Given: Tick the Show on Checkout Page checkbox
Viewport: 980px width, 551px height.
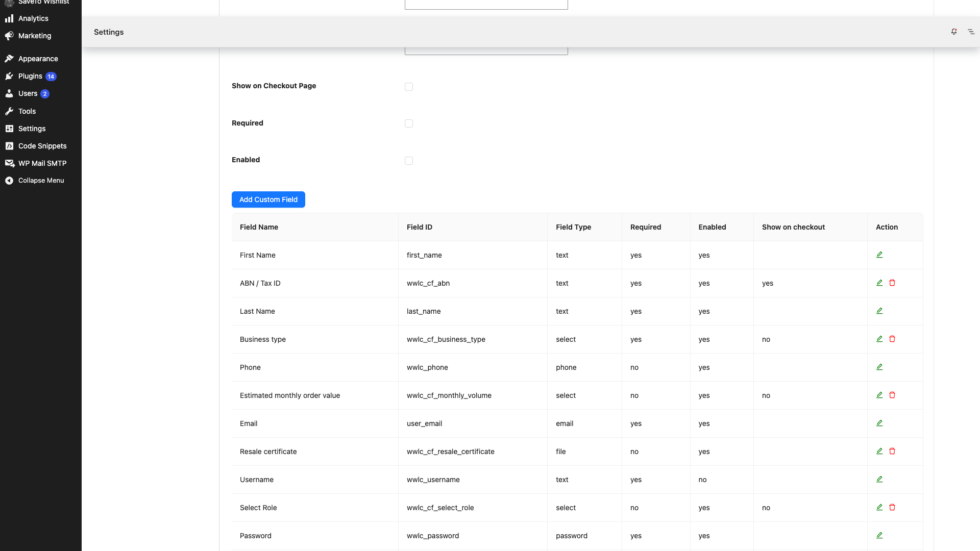Looking at the screenshot, I should [x=409, y=87].
